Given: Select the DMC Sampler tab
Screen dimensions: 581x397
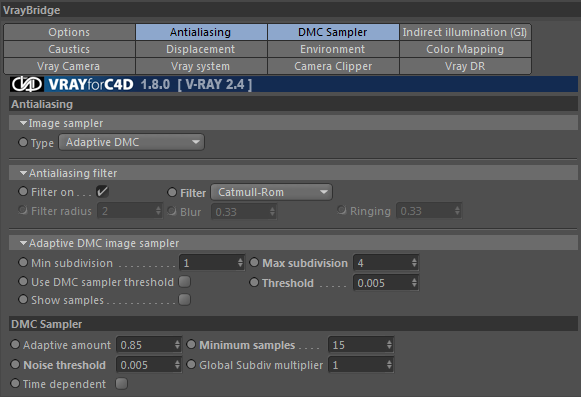Looking at the screenshot, I should [333, 32].
